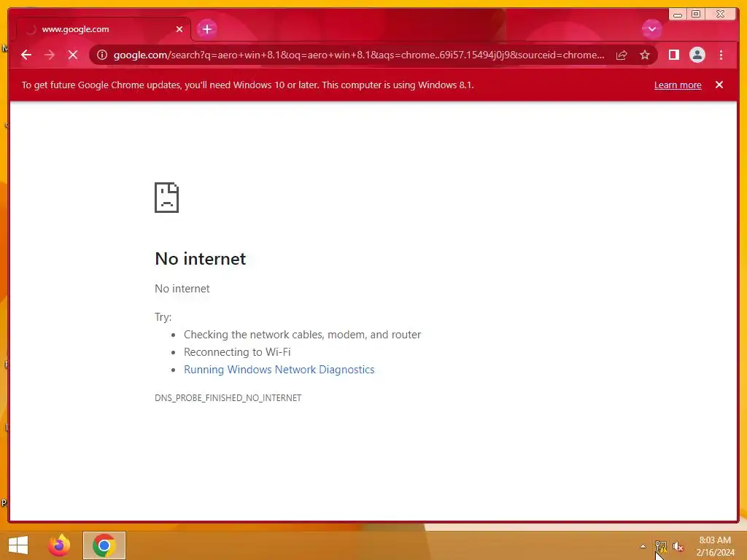
Task: Open the muted volume tray icon
Action: pos(678,546)
